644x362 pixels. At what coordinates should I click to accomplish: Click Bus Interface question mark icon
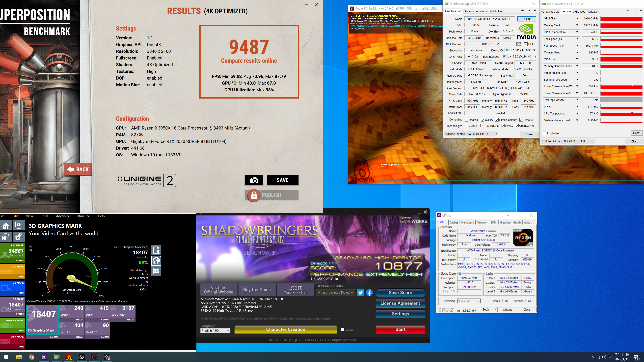click(535, 57)
